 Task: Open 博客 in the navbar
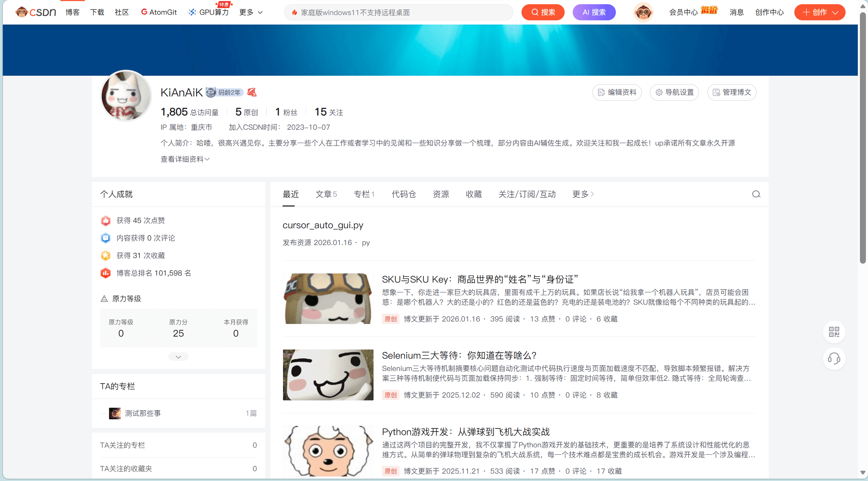[x=73, y=12]
